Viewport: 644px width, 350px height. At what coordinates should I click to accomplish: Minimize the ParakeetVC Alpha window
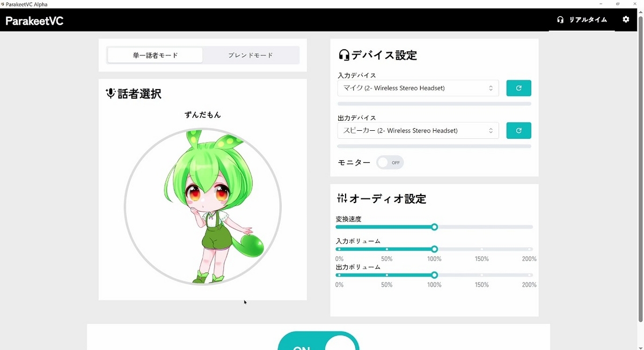[x=600, y=4]
